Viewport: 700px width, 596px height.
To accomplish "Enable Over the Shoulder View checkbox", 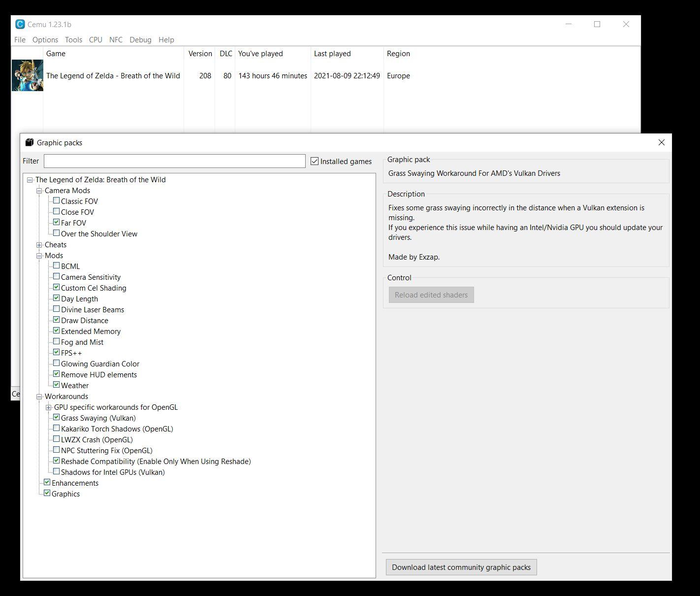I will (x=56, y=233).
